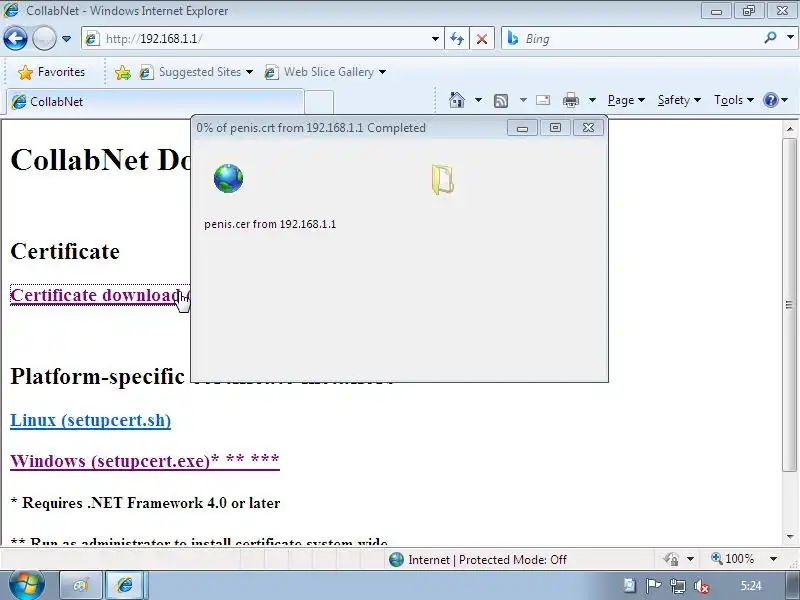The image size is (800, 600).
Task: Switch to Internet Explorer on the taskbar
Action: 125,585
